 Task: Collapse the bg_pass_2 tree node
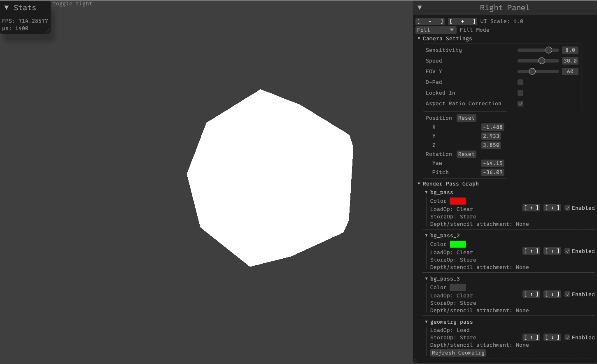(427, 236)
